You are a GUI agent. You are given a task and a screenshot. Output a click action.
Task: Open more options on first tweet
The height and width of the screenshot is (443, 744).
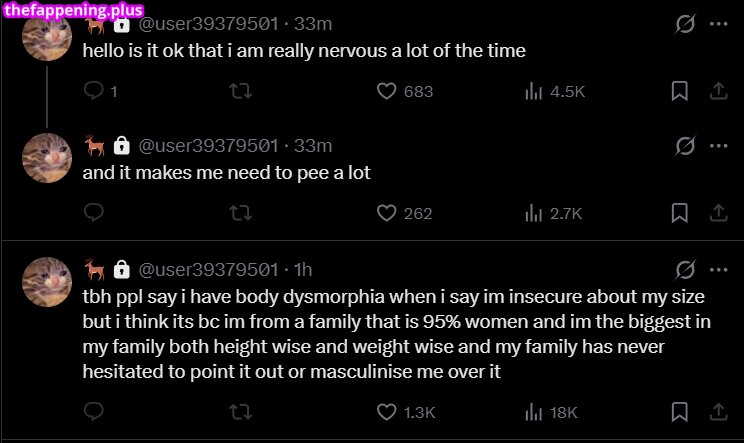point(717,23)
